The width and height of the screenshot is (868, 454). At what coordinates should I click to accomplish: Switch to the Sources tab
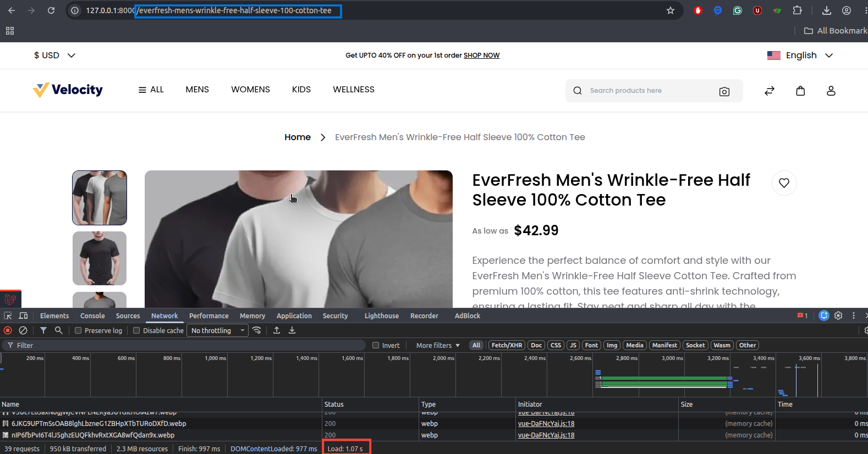128,315
